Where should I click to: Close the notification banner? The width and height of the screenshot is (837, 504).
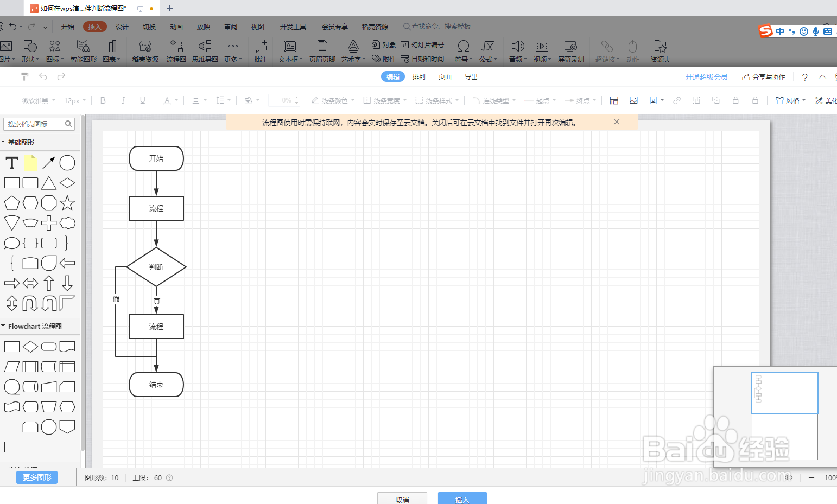(x=617, y=122)
